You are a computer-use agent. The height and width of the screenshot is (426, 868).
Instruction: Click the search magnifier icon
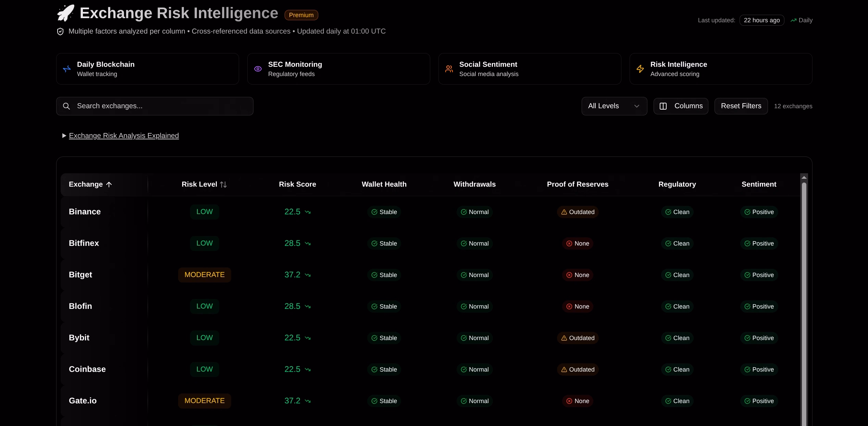pyautogui.click(x=66, y=106)
